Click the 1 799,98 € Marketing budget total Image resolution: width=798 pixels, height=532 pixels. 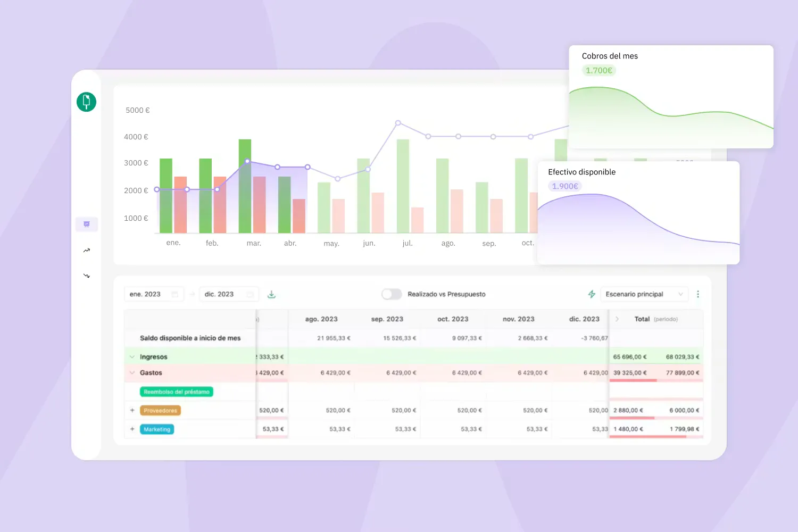[x=685, y=429]
